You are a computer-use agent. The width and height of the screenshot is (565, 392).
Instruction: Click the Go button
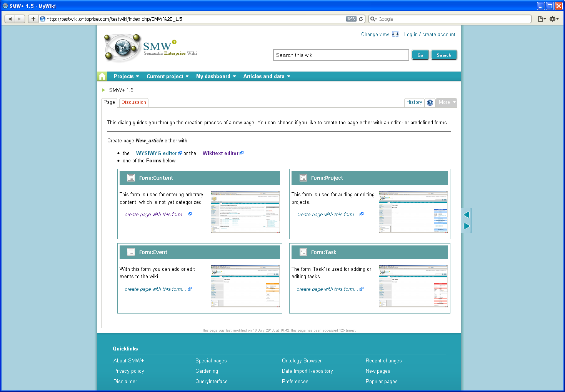pos(420,55)
